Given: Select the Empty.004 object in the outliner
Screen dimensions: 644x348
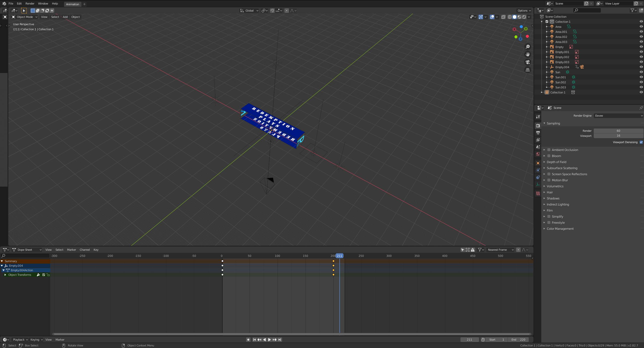Looking at the screenshot, I should pyautogui.click(x=562, y=67).
